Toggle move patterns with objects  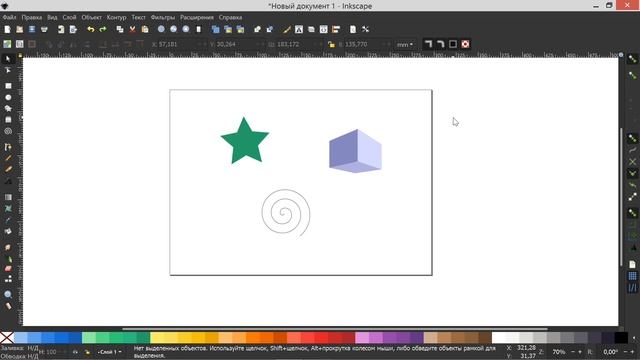coord(465,44)
